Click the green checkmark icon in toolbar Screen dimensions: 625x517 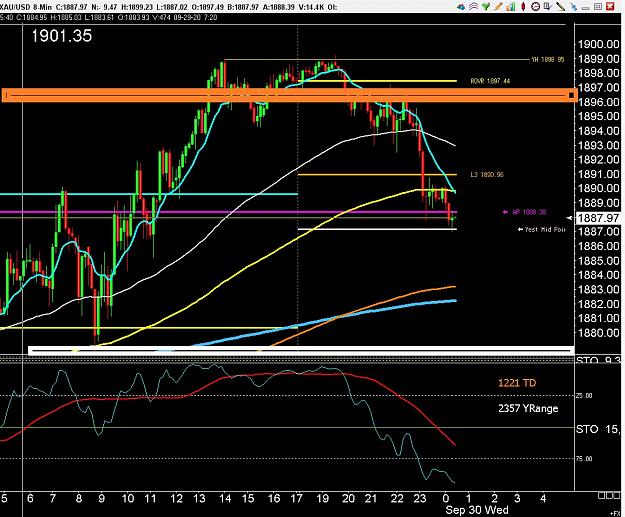click(486, 6)
